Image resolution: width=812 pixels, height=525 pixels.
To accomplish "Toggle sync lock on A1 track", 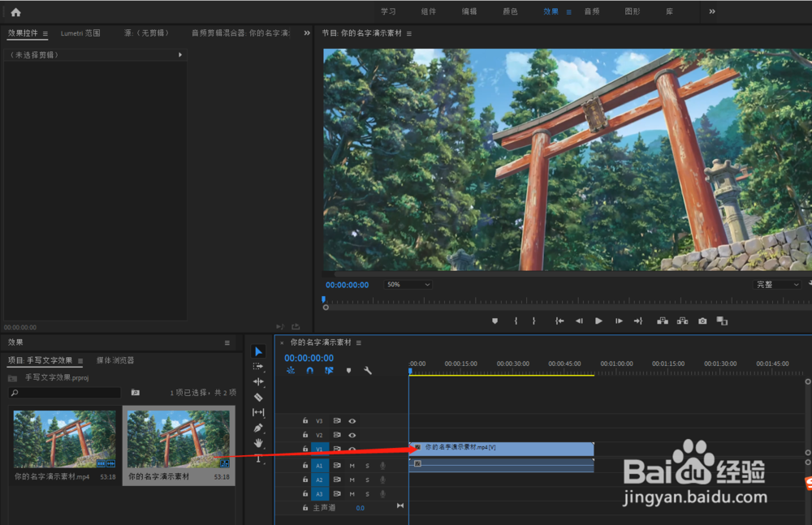I will point(337,466).
